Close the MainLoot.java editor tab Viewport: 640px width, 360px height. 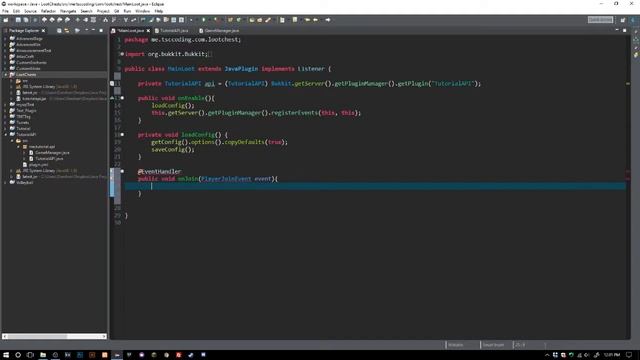click(148, 31)
